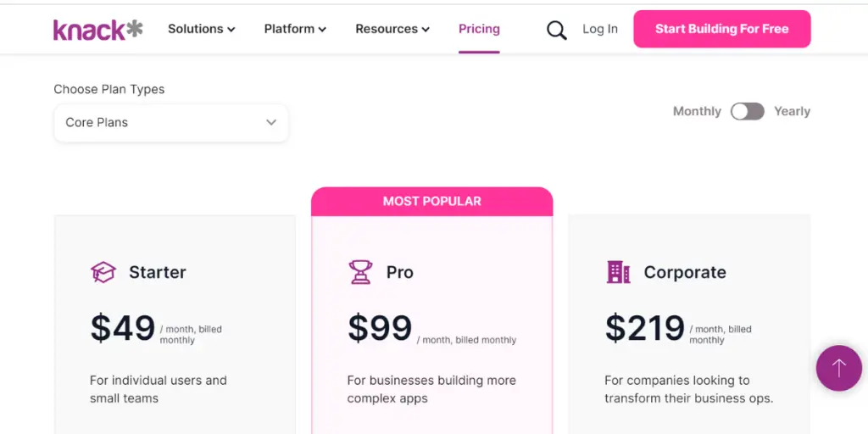The width and height of the screenshot is (868, 434).
Task: Select the Monthly billing label
Action: pyautogui.click(x=697, y=111)
